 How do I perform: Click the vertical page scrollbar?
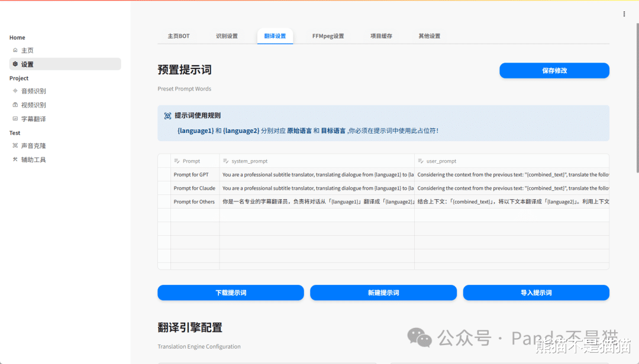coord(637,97)
